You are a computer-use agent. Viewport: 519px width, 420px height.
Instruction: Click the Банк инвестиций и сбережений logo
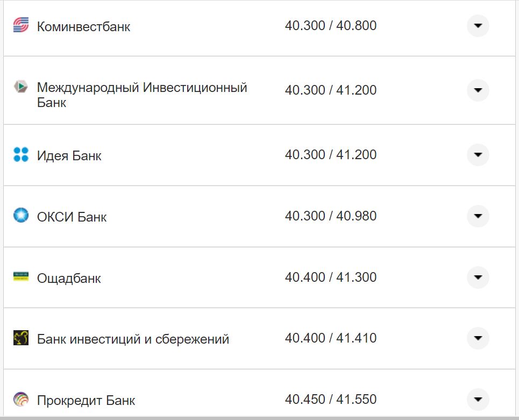20,338
